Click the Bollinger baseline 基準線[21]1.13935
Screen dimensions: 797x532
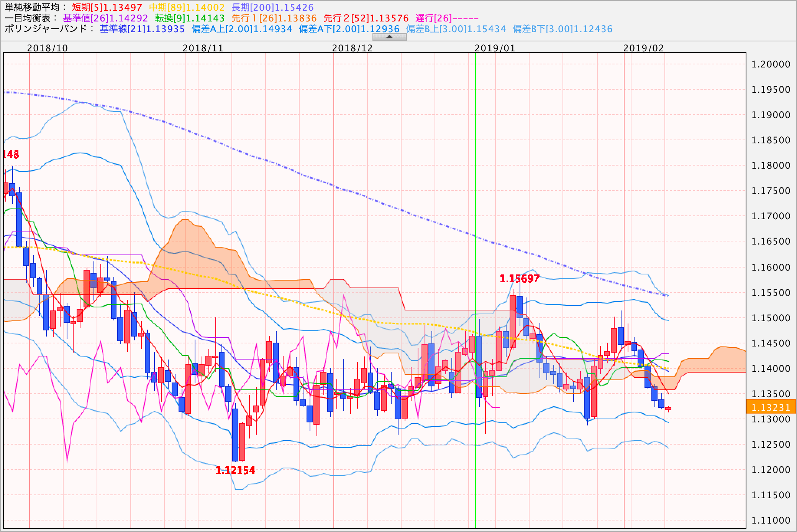(142, 29)
